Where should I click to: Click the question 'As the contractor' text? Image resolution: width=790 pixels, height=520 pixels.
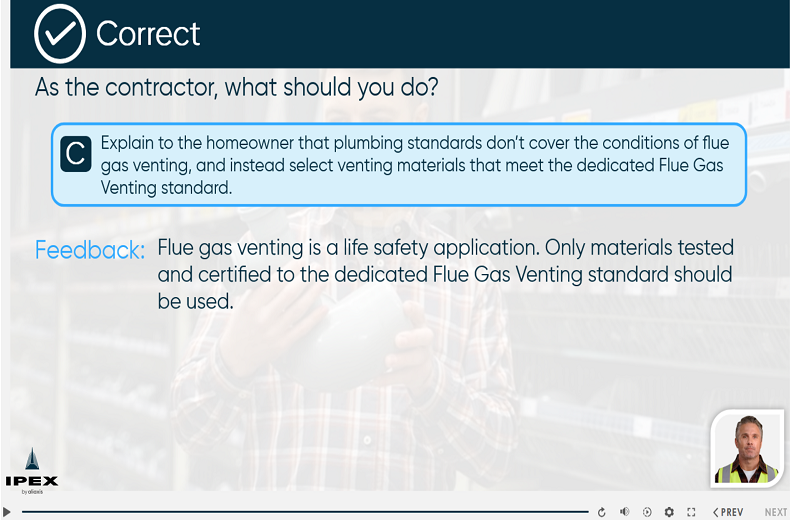tap(236, 87)
